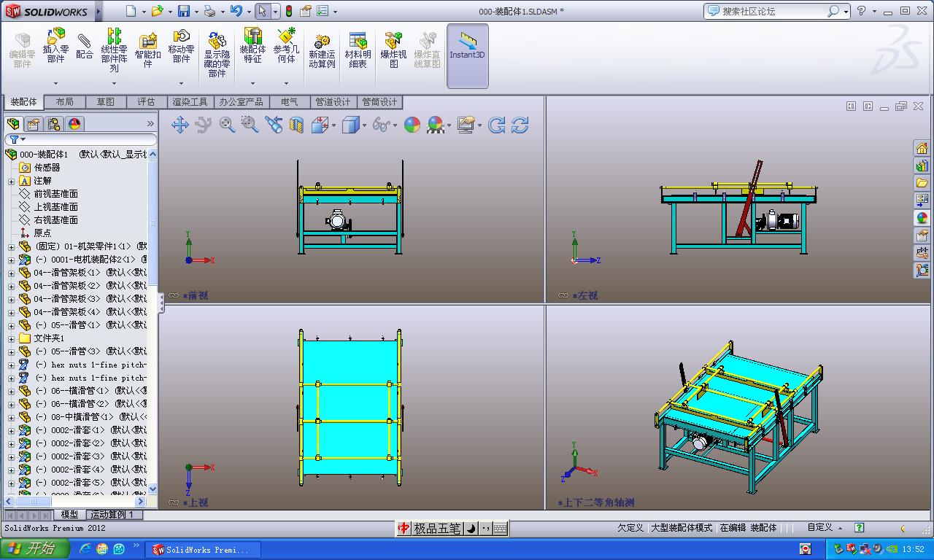Image resolution: width=934 pixels, height=560 pixels.
Task: Click the Undo arrow icon
Action: coord(236,11)
